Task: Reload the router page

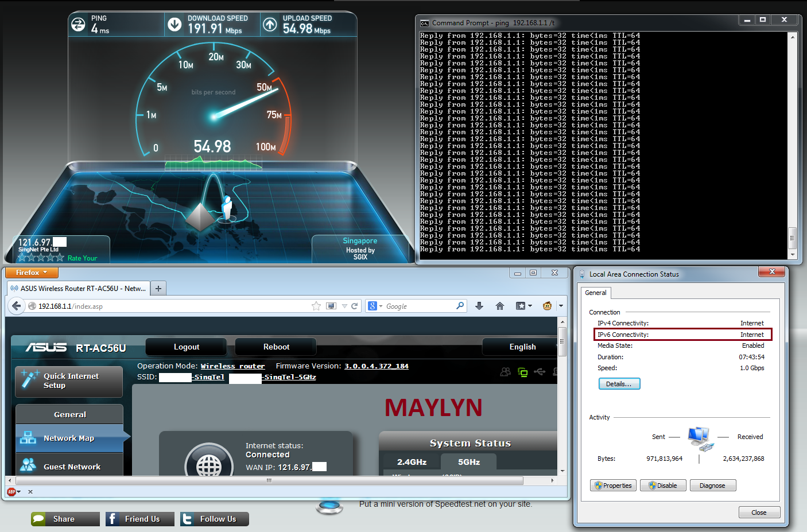Action: tap(355, 306)
